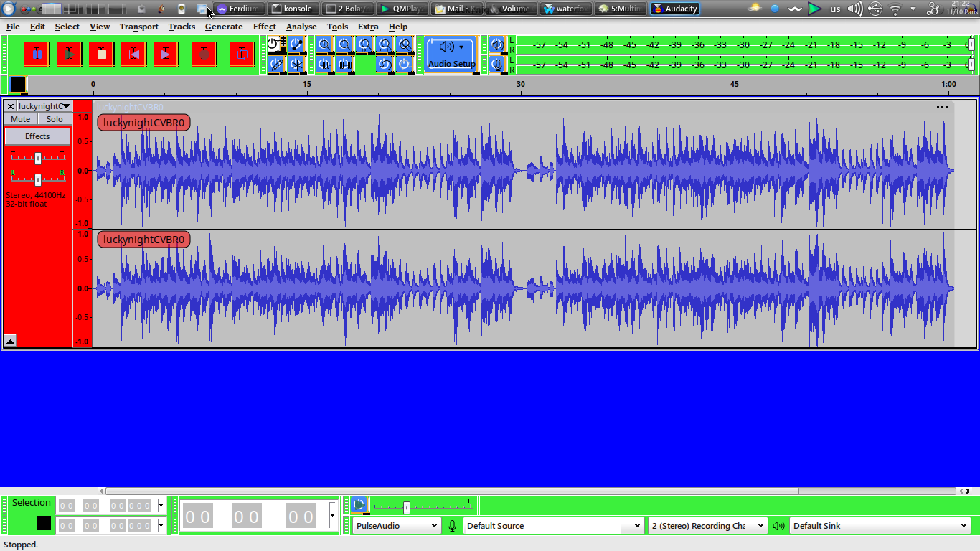Click the Zoom In magnifier icon
The width and height of the screenshot is (980, 551).
pos(324,44)
